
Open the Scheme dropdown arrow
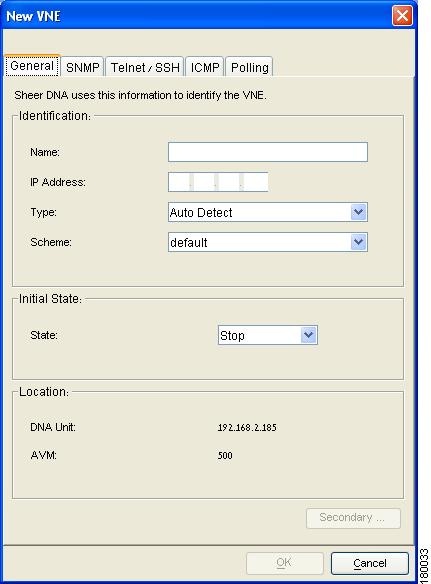(x=358, y=242)
